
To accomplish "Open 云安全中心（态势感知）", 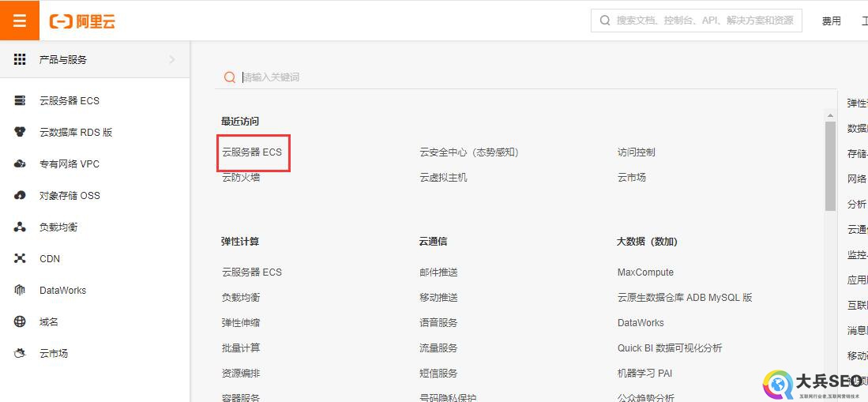I will pyautogui.click(x=469, y=152).
